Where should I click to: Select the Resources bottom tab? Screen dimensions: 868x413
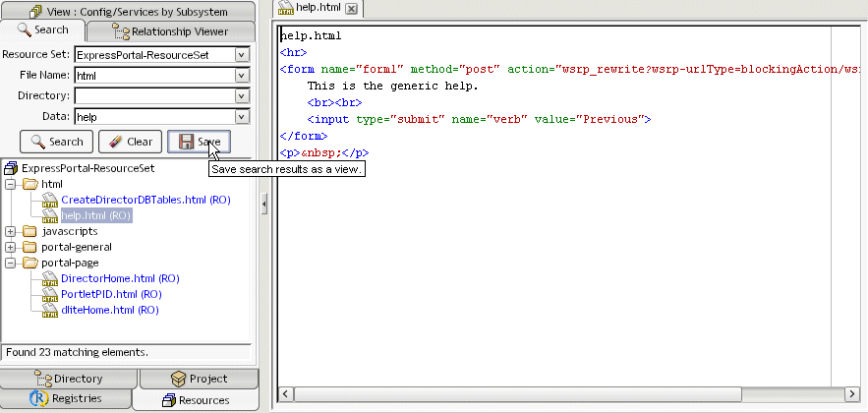pyautogui.click(x=196, y=399)
